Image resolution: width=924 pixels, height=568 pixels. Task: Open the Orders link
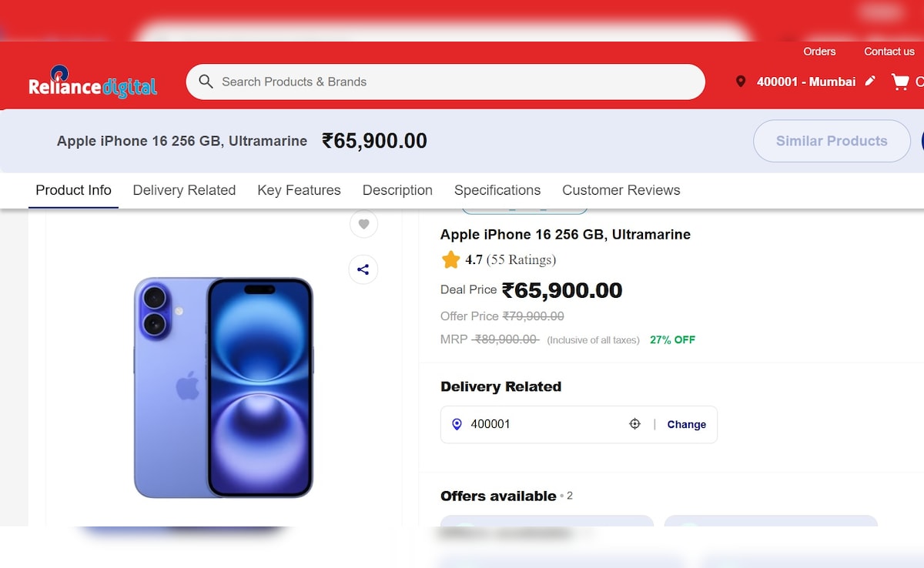(x=819, y=52)
